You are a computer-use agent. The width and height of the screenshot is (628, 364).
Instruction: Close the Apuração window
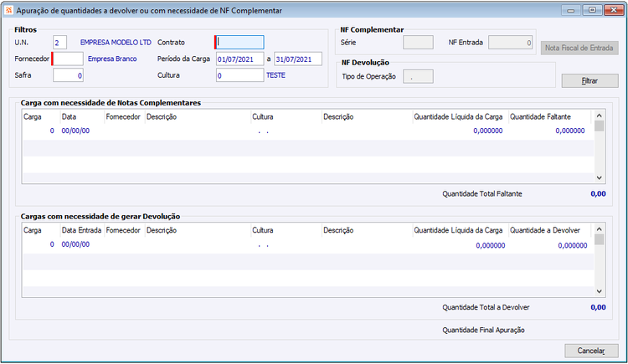click(613, 10)
